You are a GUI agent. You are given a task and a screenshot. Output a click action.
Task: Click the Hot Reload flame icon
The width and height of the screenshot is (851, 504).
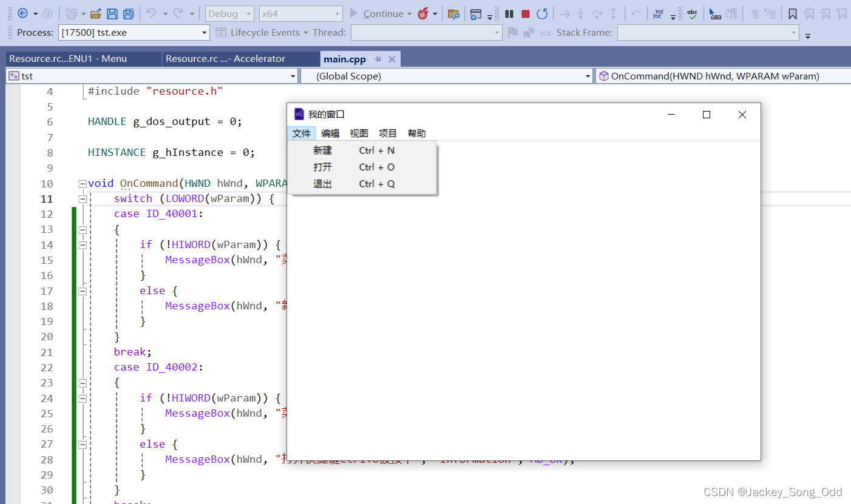click(x=423, y=13)
